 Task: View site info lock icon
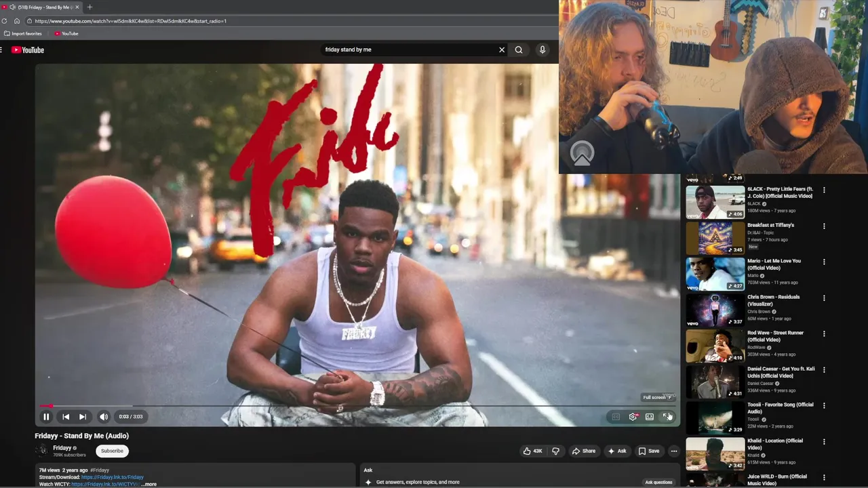pyautogui.click(x=30, y=21)
